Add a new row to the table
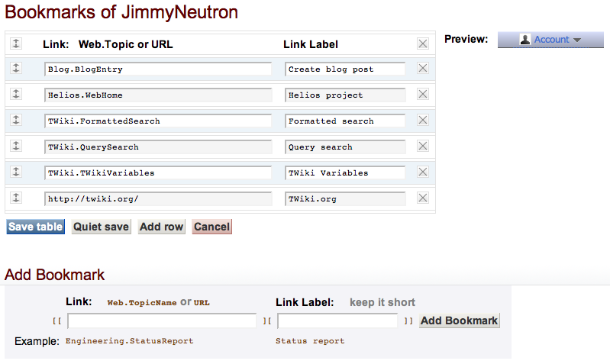 161,227
